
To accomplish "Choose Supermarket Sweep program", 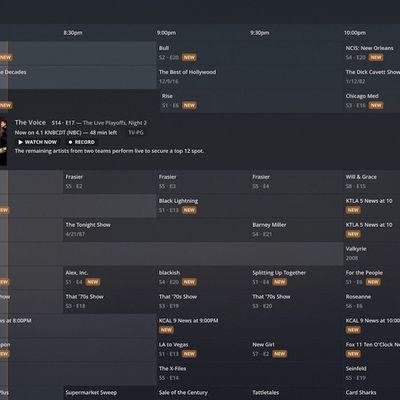I will 110,393.
